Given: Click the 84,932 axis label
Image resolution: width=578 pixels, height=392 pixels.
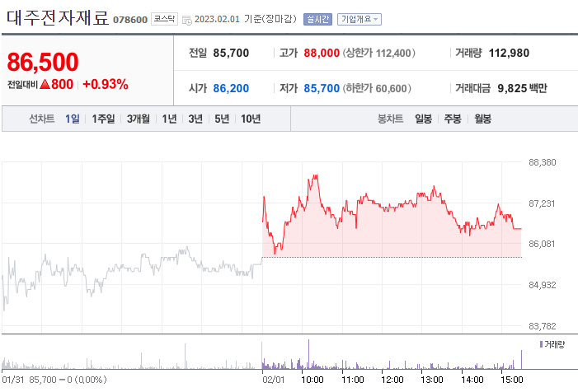Looking at the screenshot, I should [543, 285].
